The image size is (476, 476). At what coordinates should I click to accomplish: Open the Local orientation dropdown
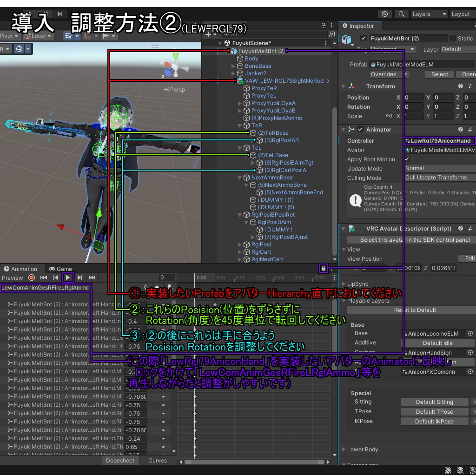pyautogui.click(x=39, y=36)
